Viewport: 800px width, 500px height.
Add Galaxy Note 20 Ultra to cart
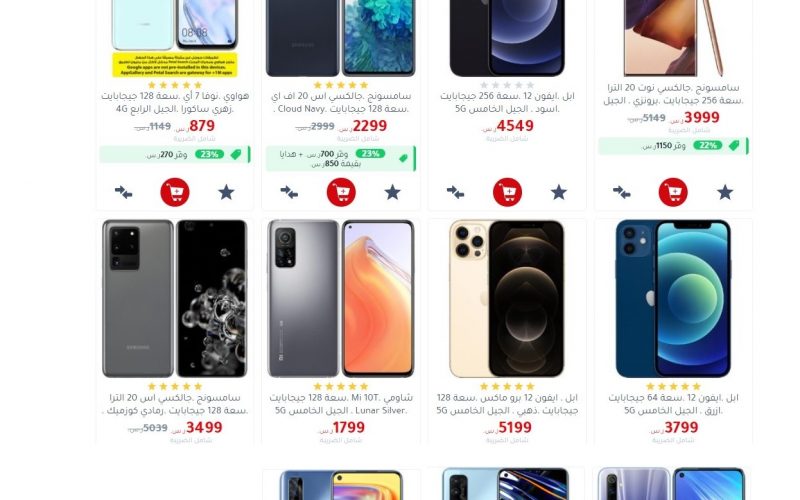tap(673, 192)
